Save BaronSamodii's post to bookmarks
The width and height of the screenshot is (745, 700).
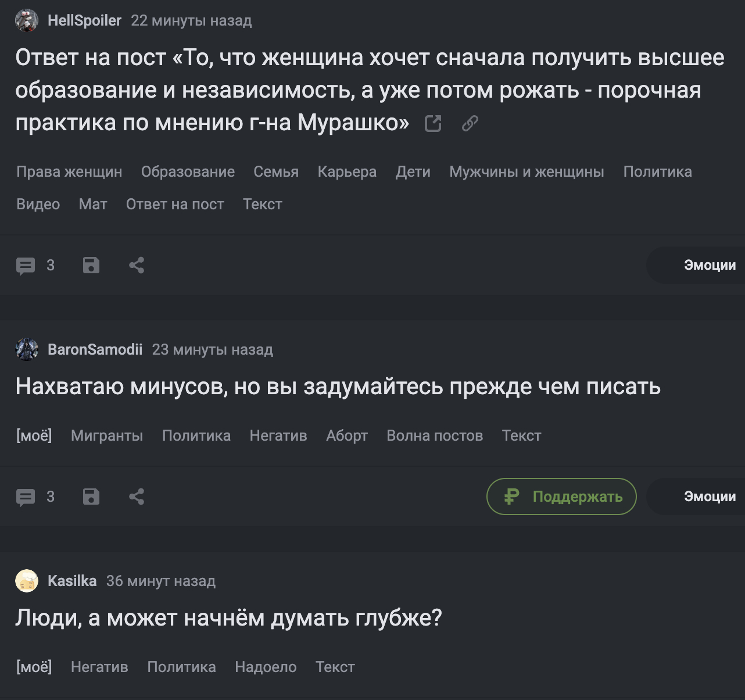click(x=91, y=497)
